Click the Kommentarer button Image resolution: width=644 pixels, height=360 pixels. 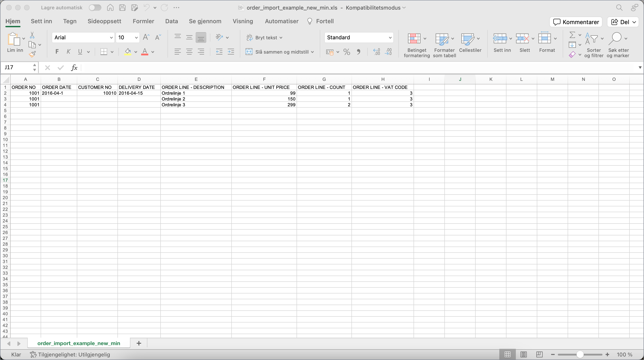(575, 22)
